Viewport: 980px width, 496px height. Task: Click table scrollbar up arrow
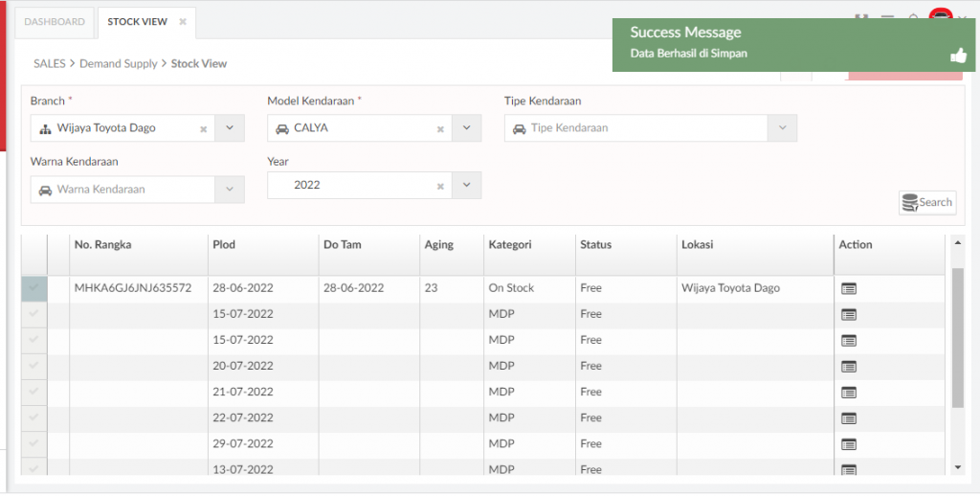(x=957, y=242)
